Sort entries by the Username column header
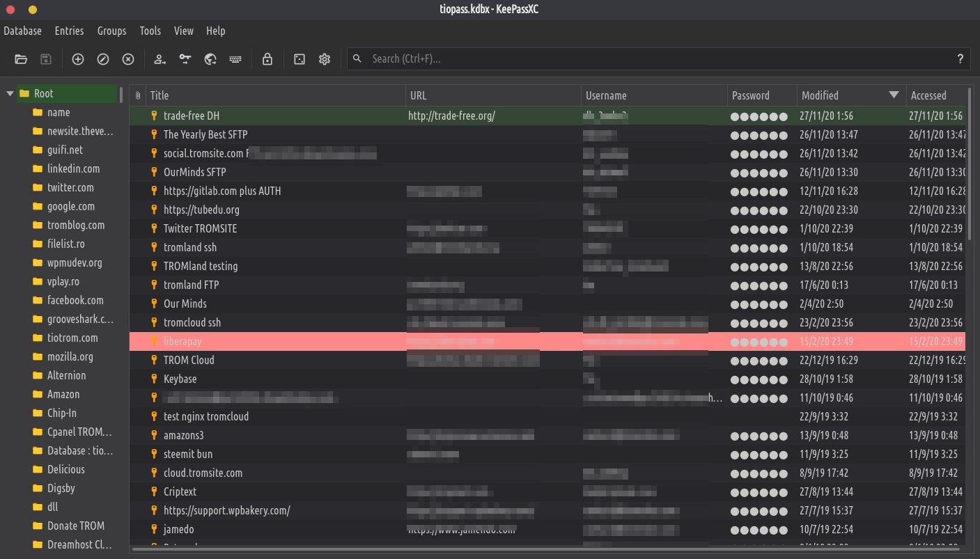Image resolution: width=980 pixels, height=559 pixels. 654,95
